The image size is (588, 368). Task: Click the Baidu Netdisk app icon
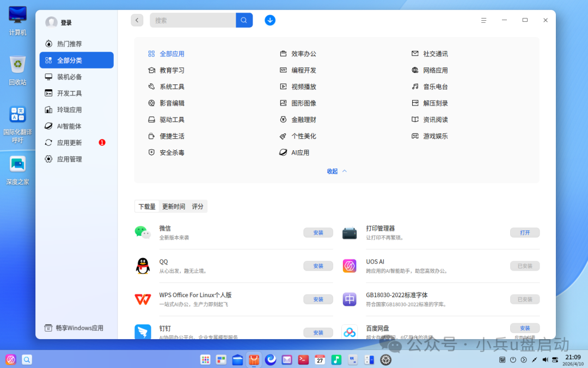350,332
